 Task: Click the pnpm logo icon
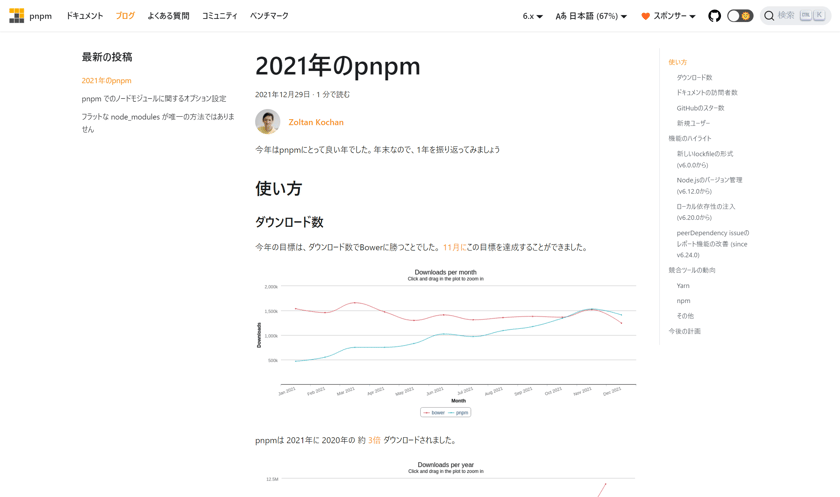(x=17, y=16)
